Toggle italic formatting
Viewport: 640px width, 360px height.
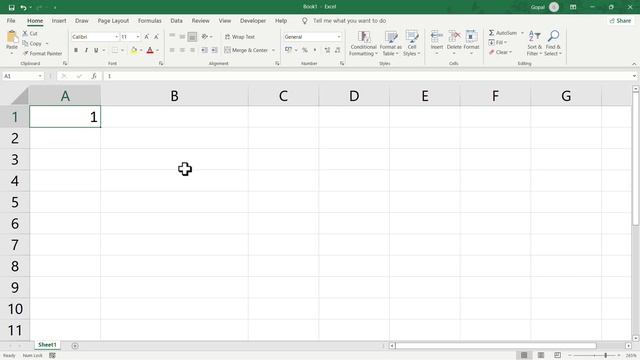pyautogui.click(x=86, y=50)
